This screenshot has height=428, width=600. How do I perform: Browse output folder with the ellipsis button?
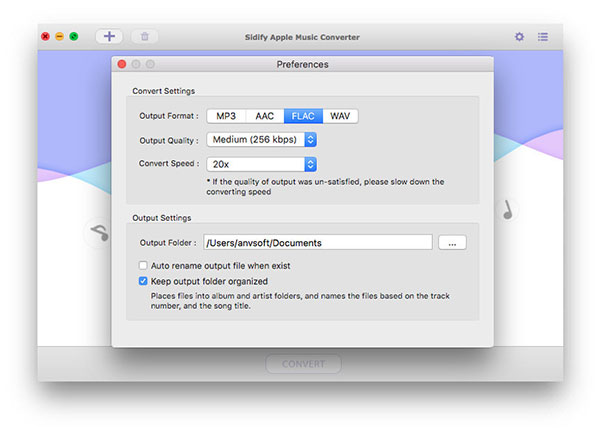[x=452, y=242]
